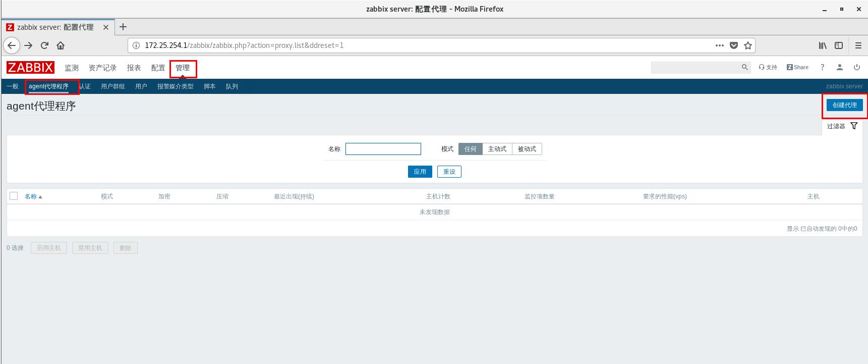Viewport: 868px width, 364px height.
Task: Bookmark this page with the star icon
Action: (x=748, y=45)
